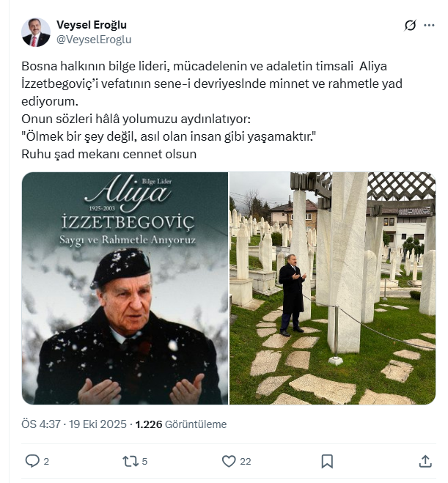
Task: Open the Aliya İzzetbegoviç memorial poster image
Action: click(x=125, y=288)
